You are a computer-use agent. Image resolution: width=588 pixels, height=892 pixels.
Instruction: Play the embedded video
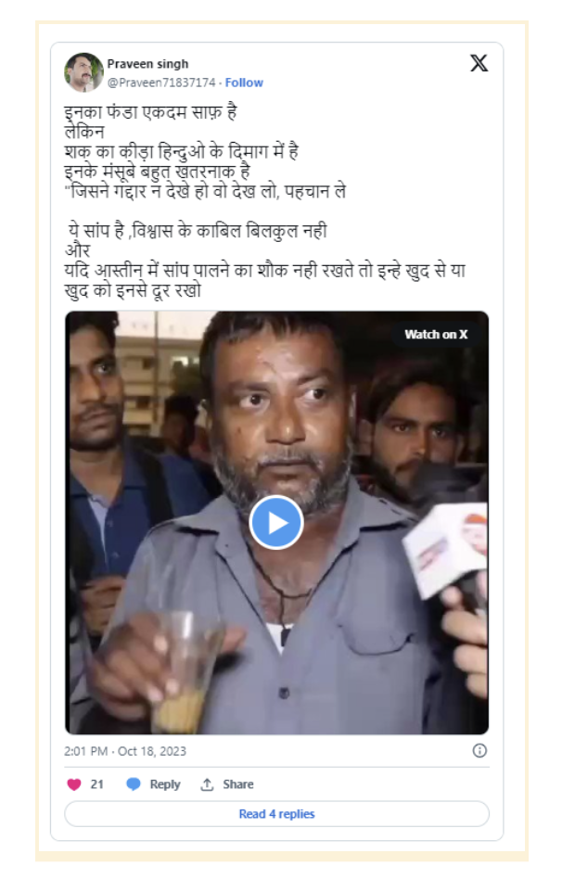[276, 522]
